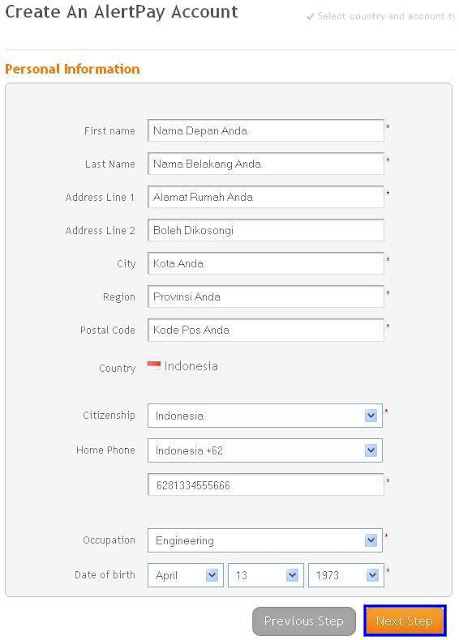Click the Select country and account type step
This screenshot has height=640, width=459.
386,16
